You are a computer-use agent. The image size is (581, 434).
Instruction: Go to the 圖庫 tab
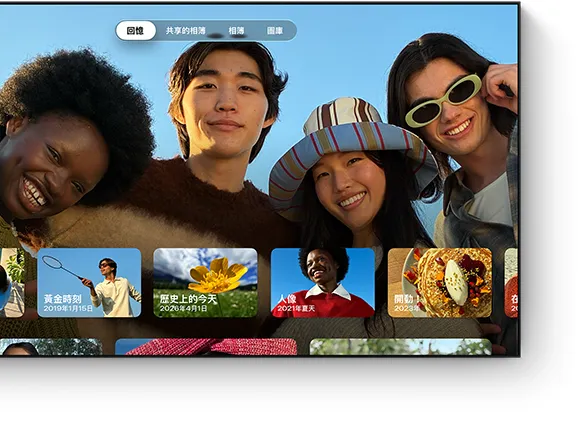275,31
